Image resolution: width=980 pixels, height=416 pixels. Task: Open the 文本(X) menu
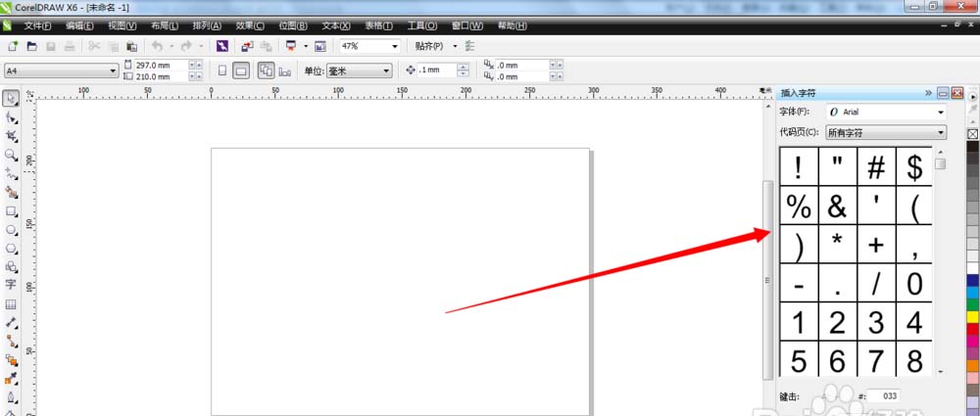click(336, 26)
